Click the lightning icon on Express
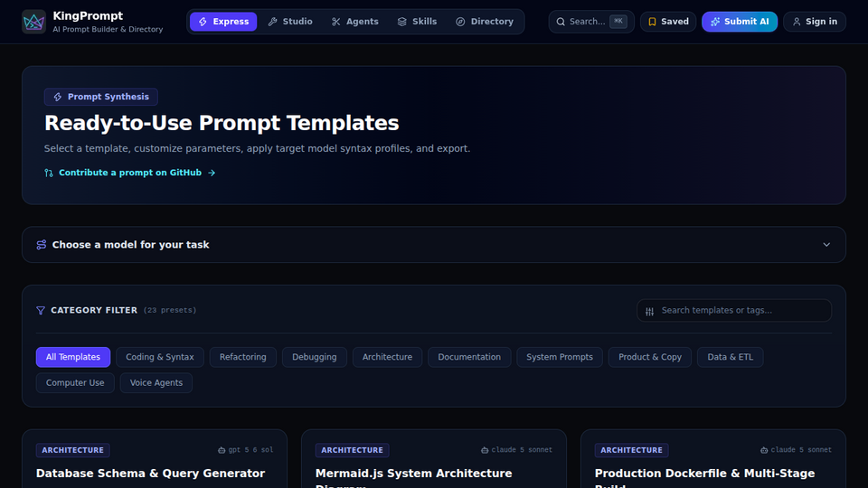868x488 pixels. 203,22
